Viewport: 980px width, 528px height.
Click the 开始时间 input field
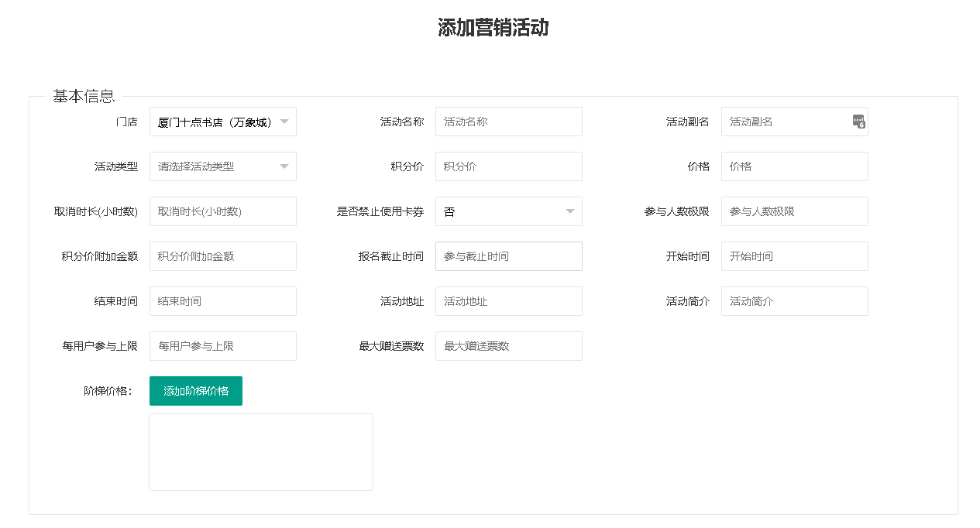(x=794, y=256)
